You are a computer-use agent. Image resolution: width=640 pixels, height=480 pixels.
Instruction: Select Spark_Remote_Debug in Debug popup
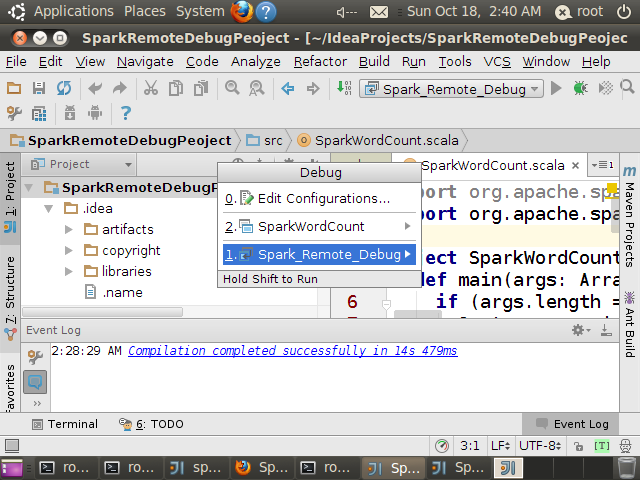[319, 255]
